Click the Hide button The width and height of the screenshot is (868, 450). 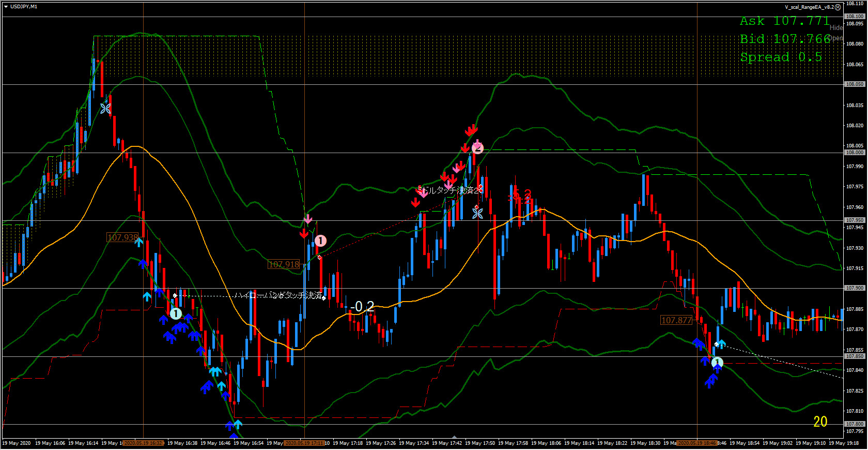[x=836, y=28]
